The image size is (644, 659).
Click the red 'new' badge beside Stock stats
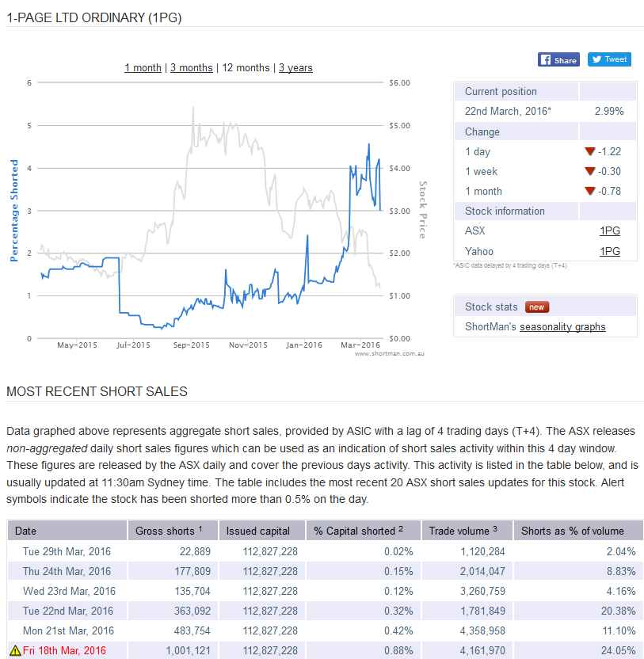tap(537, 307)
